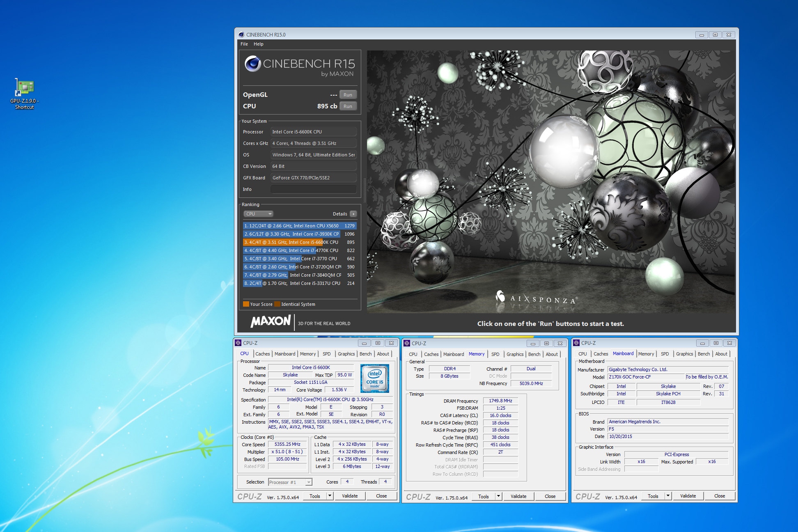Switch to Mainboard tab in CPU tab window of CPU-Z

click(x=285, y=354)
